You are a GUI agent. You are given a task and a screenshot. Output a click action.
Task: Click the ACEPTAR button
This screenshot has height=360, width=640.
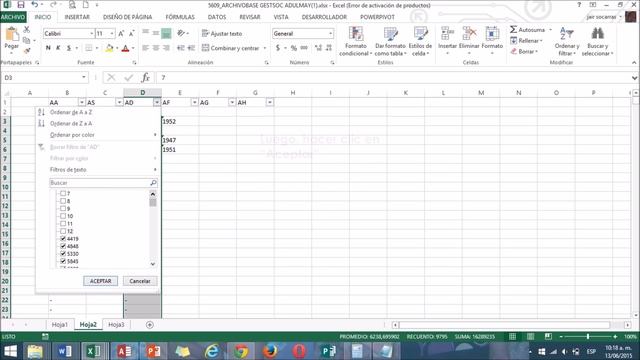click(100, 281)
